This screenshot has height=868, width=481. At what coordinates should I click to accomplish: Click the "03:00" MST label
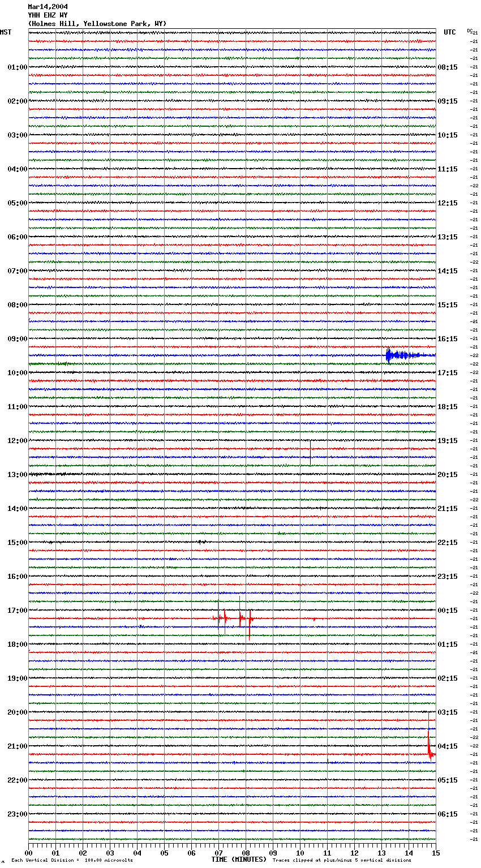tap(17, 135)
